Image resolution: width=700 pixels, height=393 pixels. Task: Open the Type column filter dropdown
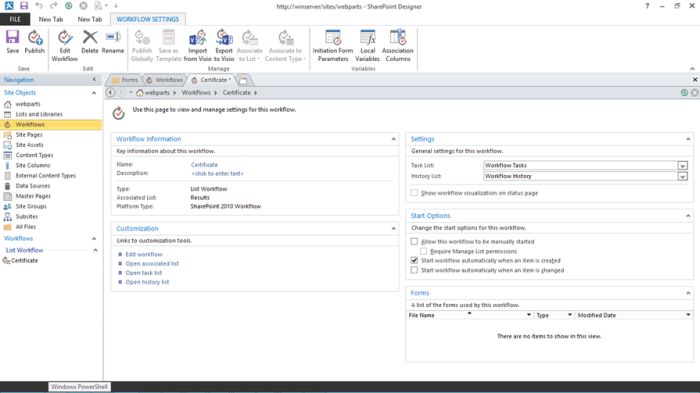[570, 315]
